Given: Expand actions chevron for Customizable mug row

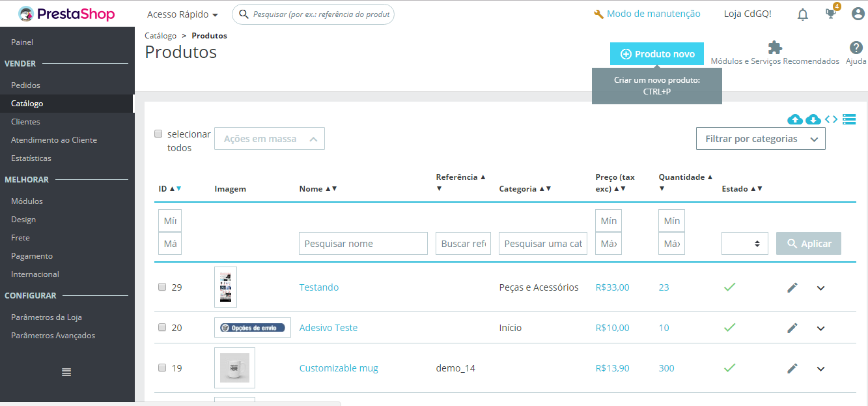Looking at the screenshot, I should pos(820,369).
